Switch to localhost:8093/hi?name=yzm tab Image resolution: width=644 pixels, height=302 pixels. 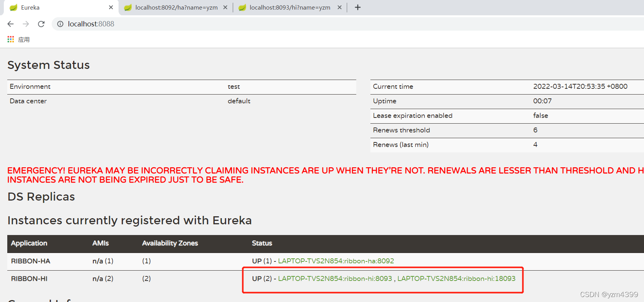pos(290,7)
